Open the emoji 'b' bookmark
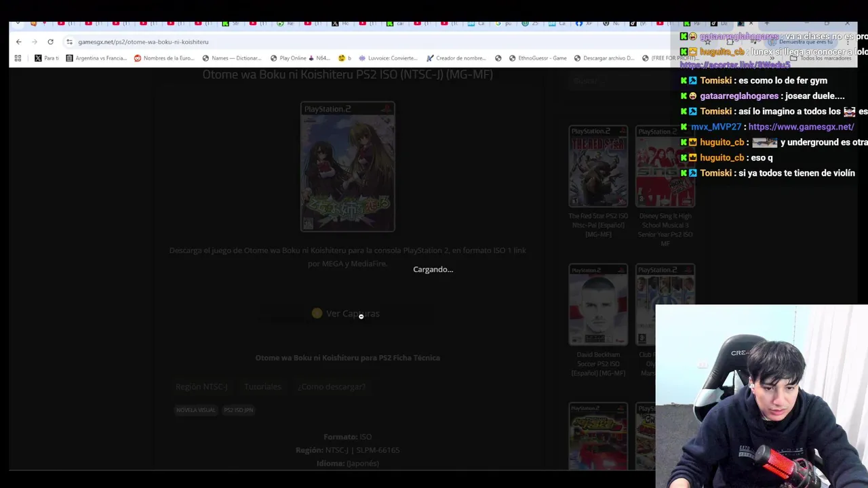The image size is (868, 488). (x=344, y=58)
